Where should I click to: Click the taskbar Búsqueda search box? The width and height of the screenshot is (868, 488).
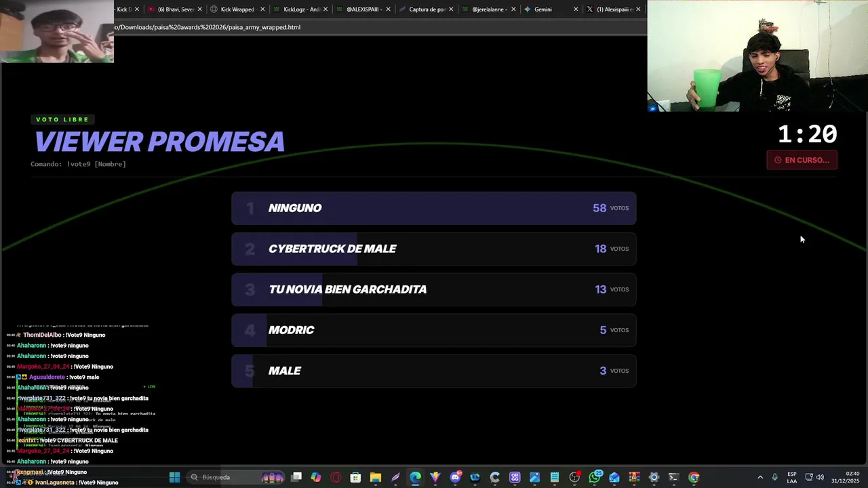235,477
